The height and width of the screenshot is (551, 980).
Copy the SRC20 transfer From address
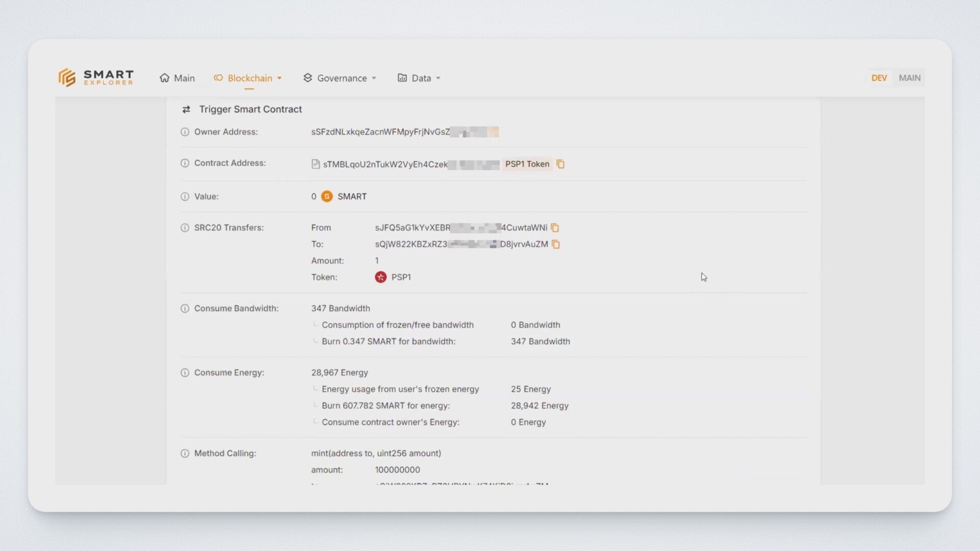click(x=555, y=228)
